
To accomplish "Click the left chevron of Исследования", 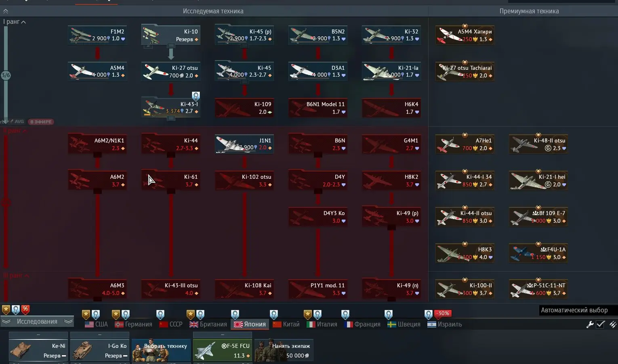I will click(6, 322).
